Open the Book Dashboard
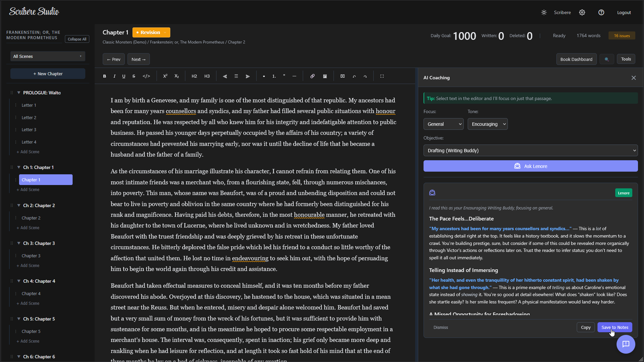Screen dimensions: 644x362 (576, 59)
